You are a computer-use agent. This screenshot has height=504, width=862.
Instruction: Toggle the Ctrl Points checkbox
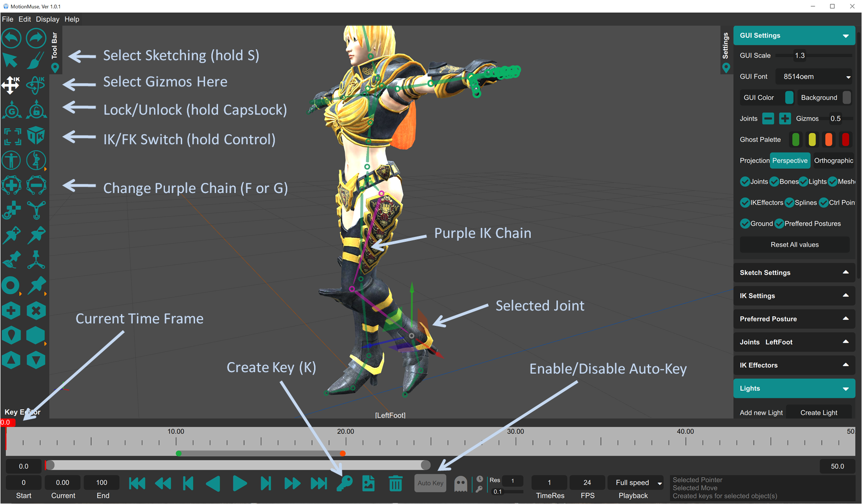point(824,203)
